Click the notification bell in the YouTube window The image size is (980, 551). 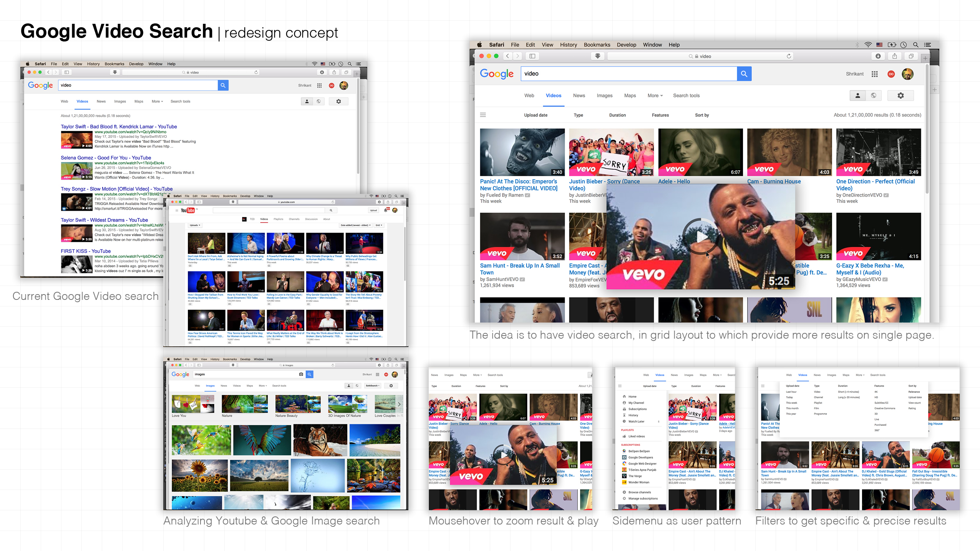386,210
